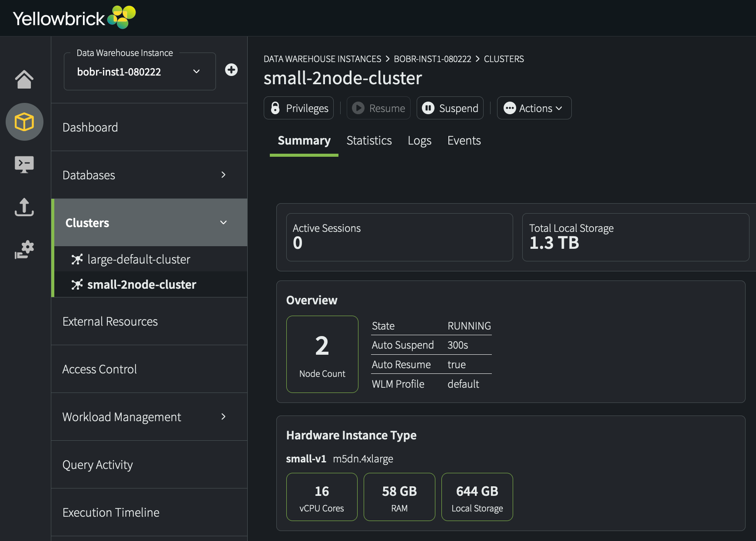The height and width of the screenshot is (541, 756).
Task: Click the Active Sessions card
Action: (400, 237)
